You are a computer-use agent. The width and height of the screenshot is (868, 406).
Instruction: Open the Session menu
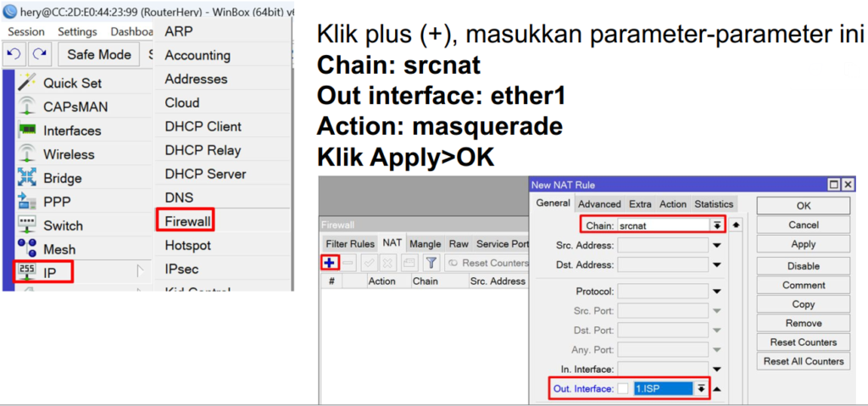point(26,31)
